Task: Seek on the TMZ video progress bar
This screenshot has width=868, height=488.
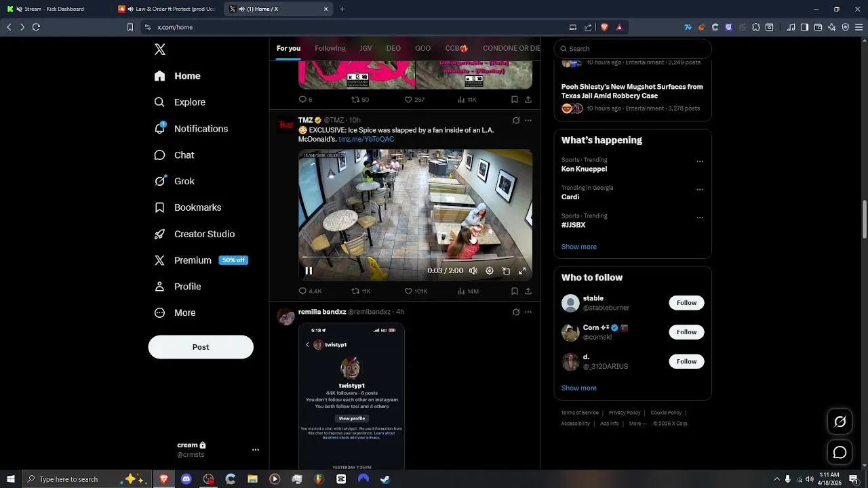Action: pyautogui.click(x=415, y=258)
